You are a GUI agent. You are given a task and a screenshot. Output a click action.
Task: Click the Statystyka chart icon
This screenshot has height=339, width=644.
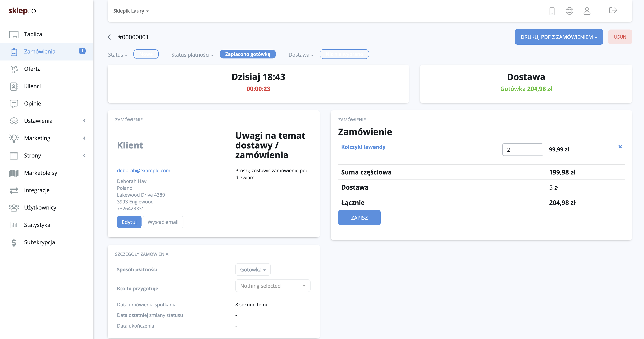click(14, 225)
